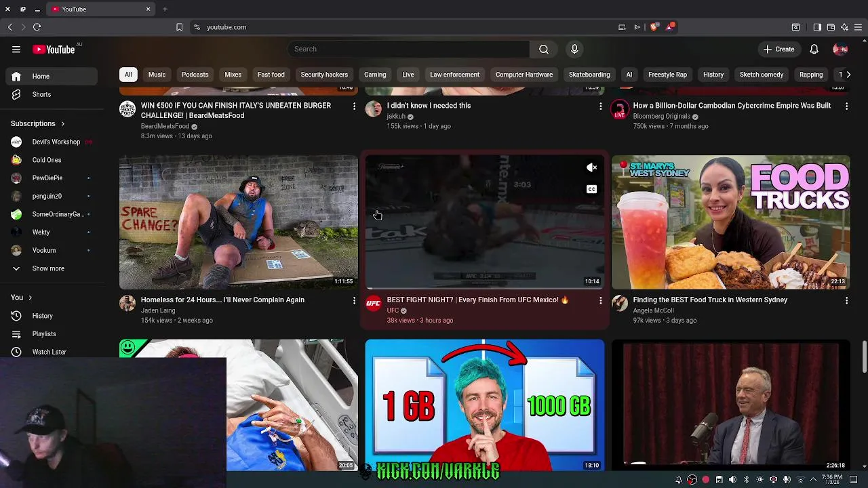Viewport: 868px width, 488px height.
Task: Open Playlists in the sidebar
Action: pos(52,334)
